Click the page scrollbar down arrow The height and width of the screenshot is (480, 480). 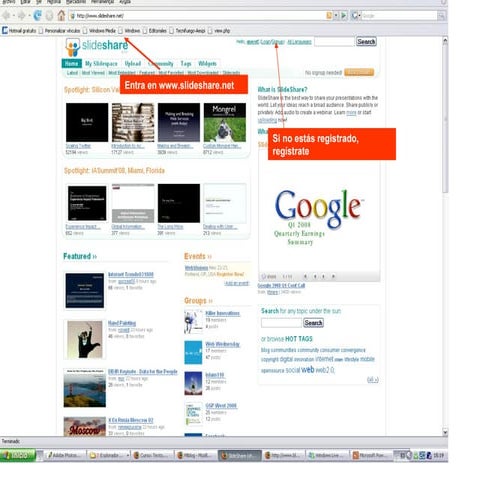pos(445,432)
